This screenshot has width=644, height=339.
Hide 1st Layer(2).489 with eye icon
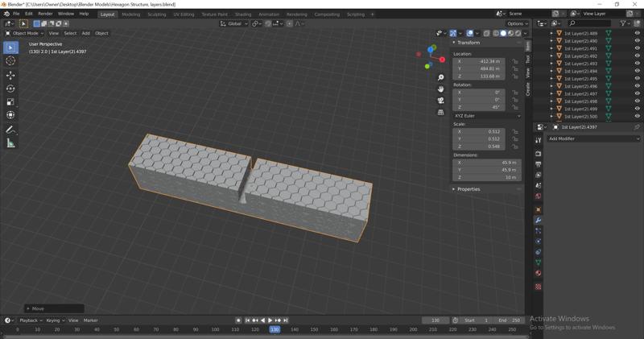pos(637,33)
